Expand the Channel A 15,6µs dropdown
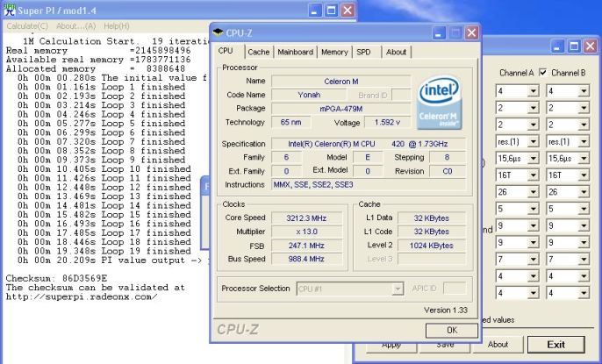The image size is (602, 364). click(533, 159)
